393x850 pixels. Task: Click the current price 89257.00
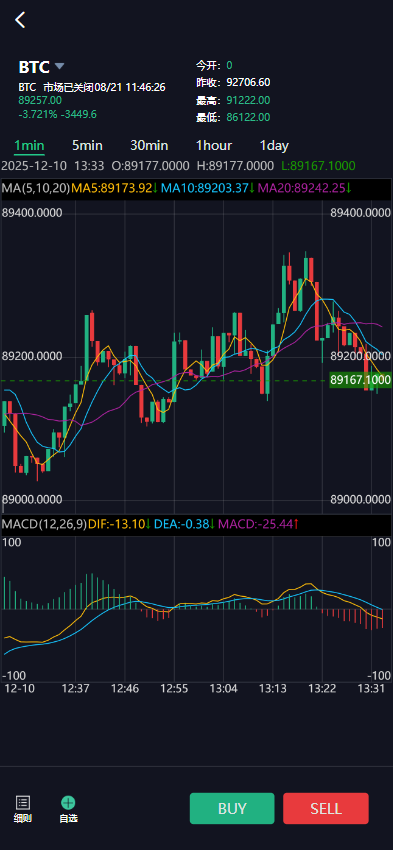(40, 100)
